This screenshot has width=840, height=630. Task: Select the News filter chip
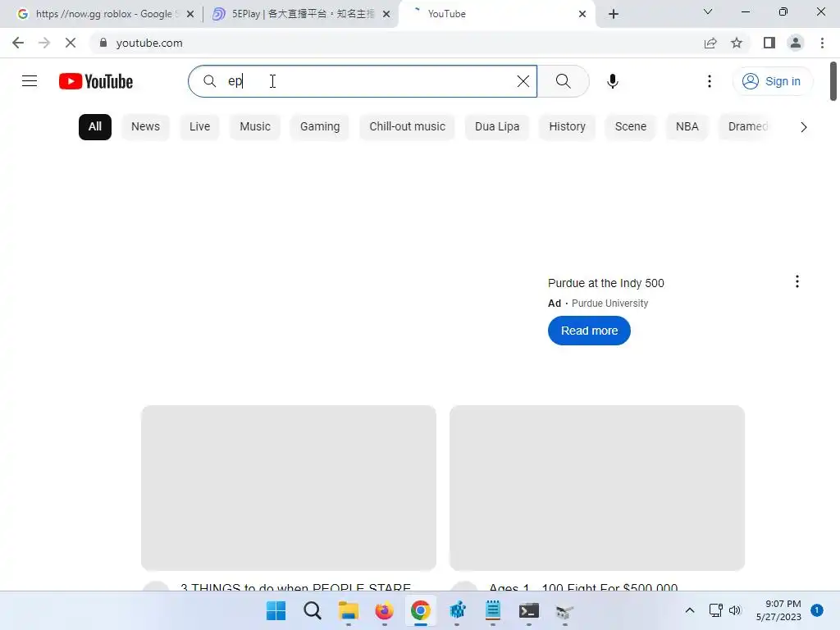coord(146,127)
